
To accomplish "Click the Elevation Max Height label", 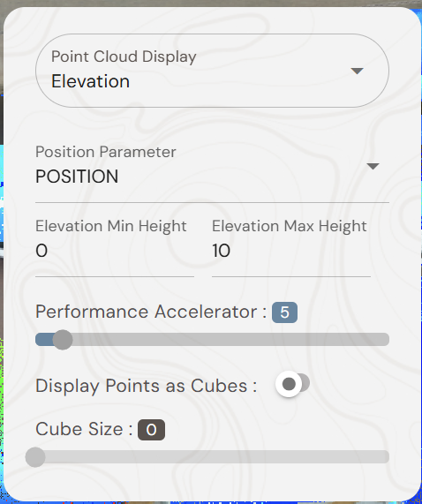I will [x=290, y=226].
